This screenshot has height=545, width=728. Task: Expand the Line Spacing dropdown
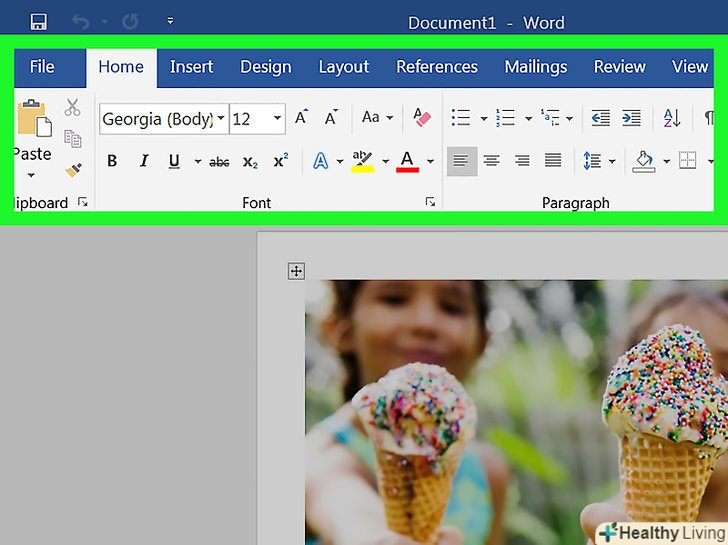pos(612,161)
